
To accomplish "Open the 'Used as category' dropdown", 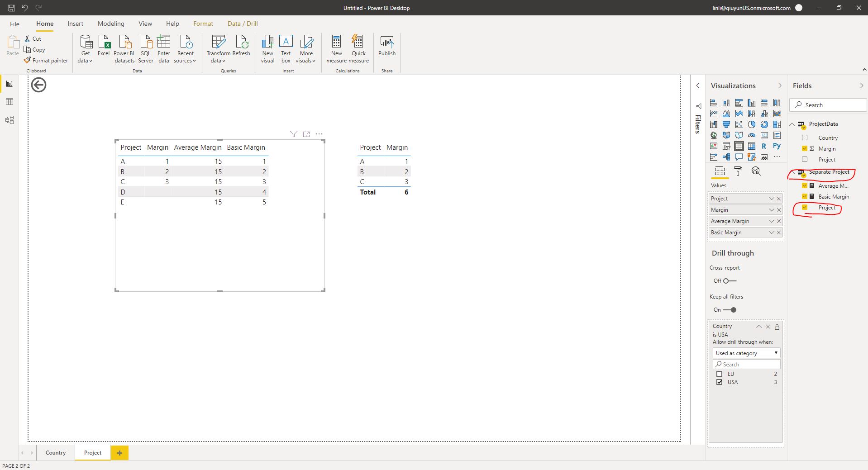I will (746, 353).
